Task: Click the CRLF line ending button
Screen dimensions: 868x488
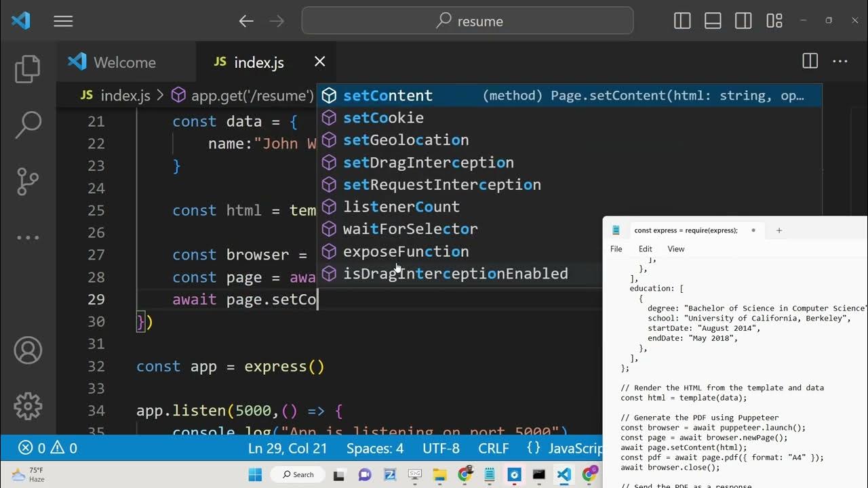Action: 493,448
